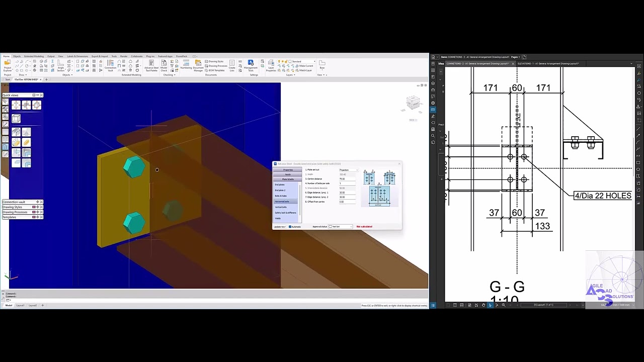Switch to the Labels & Dimensions tab
This screenshot has height=362, width=644.
click(77, 56)
